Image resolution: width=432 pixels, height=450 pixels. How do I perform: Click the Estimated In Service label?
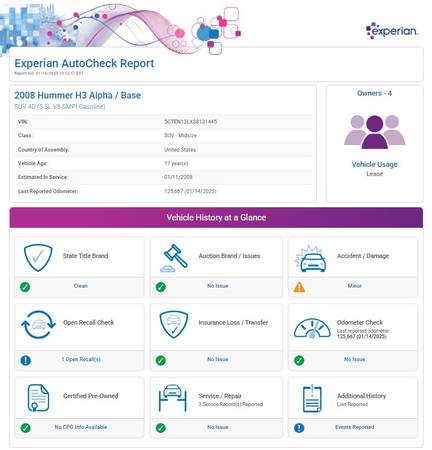pos(43,177)
